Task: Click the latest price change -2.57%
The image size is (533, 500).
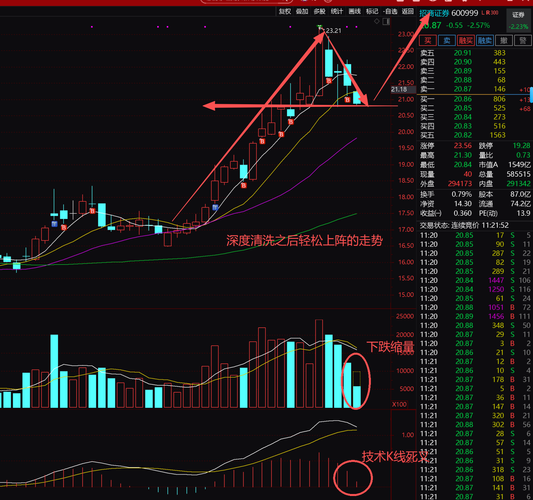Action: pyautogui.click(x=479, y=25)
